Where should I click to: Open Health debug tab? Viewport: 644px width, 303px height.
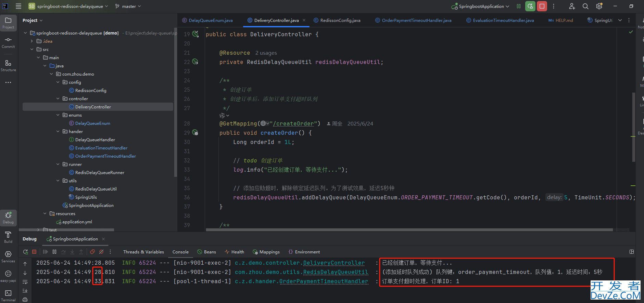(235, 252)
